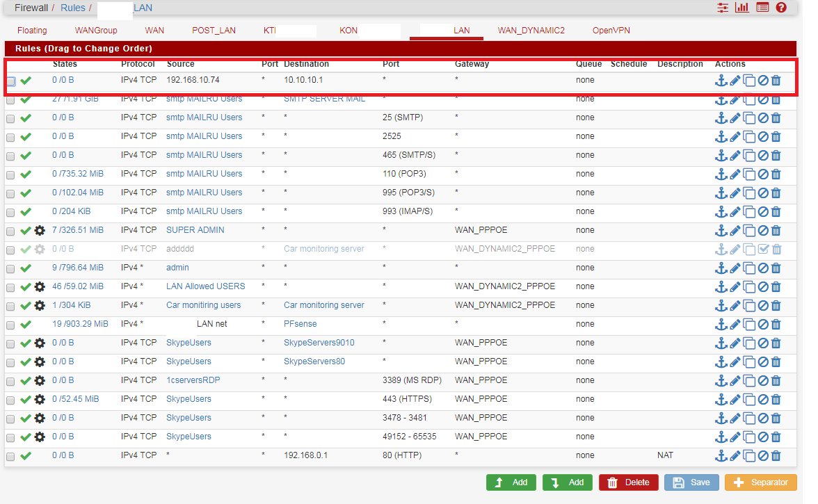The image size is (818, 504).
Task: Open advanced gear icon on SUPER ADMIN rule
Action: click(x=40, y=230)
